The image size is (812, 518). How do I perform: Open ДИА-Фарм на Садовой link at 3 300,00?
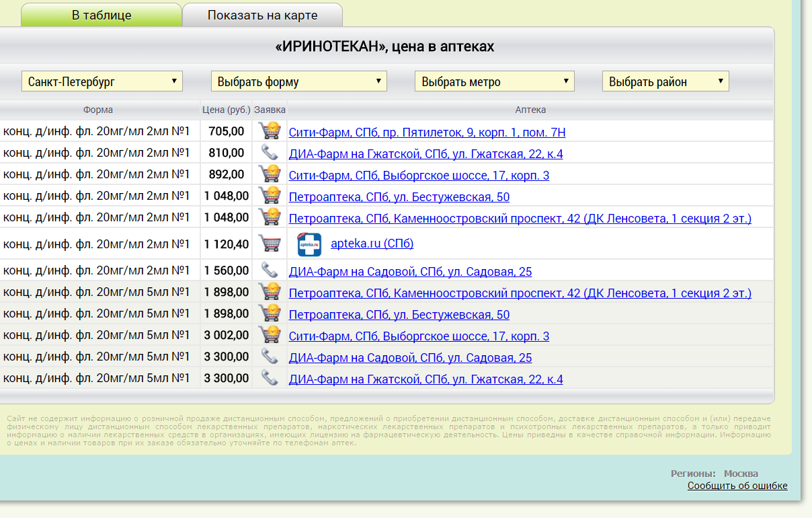tap(410, 358)
